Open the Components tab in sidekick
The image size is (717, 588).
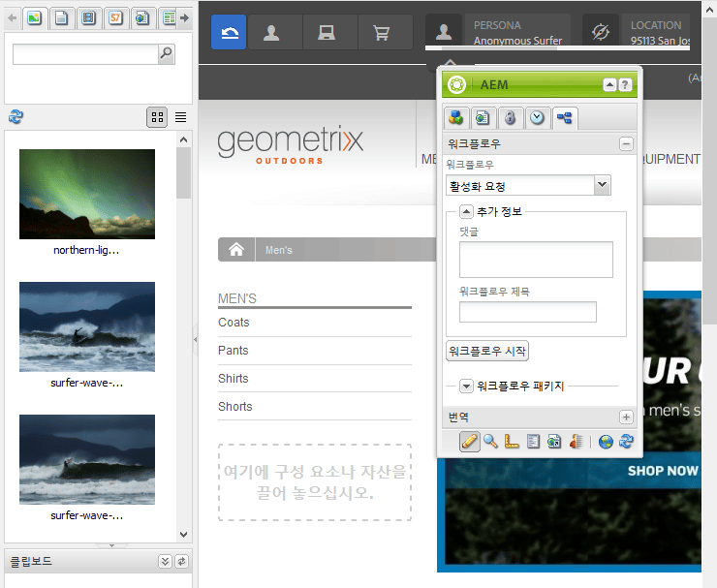[455, 118]
